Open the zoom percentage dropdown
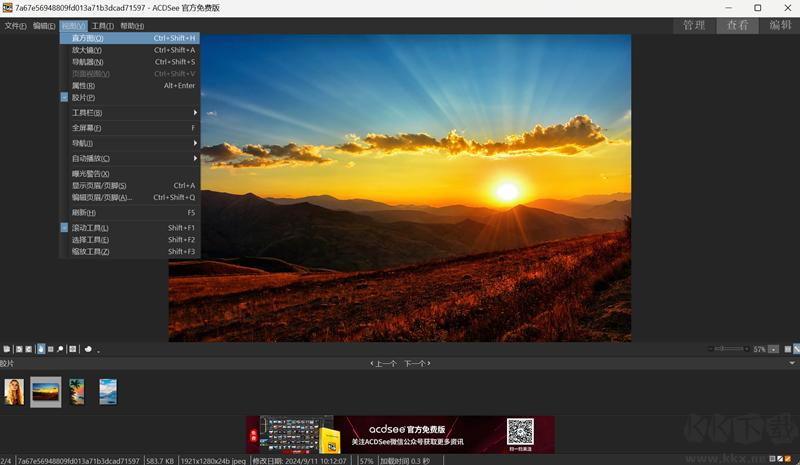Screen dimensions: 800x465 coord(773,349)
